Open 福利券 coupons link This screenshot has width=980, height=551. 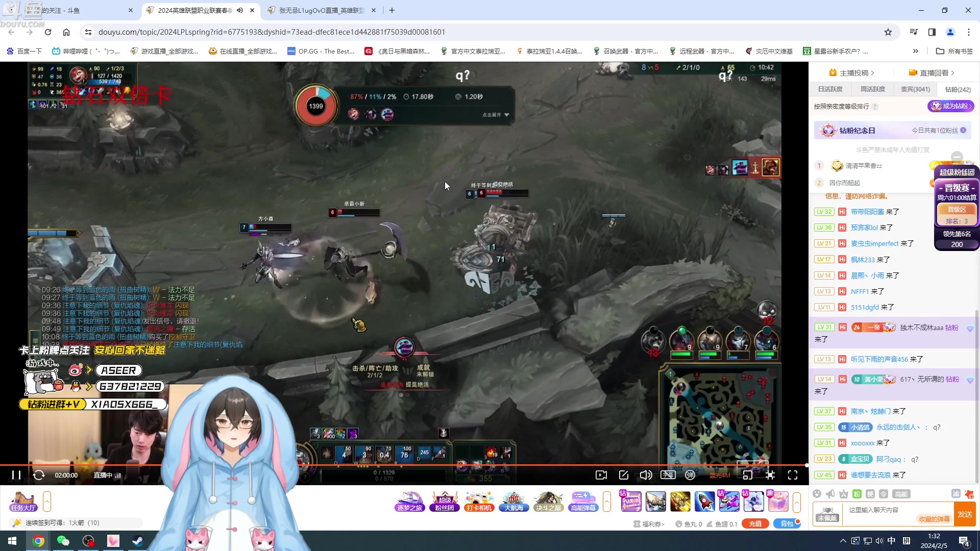(x=649, y=524)
